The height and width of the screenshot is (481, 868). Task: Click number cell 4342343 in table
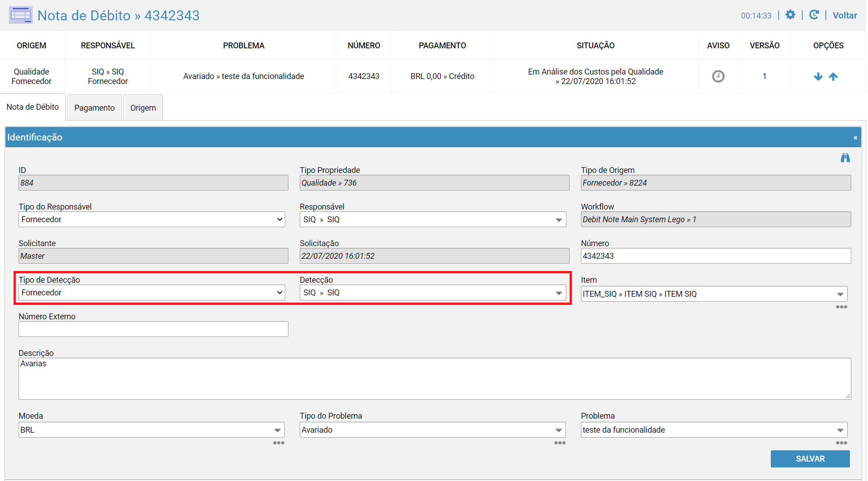click(x=364, y=76)
